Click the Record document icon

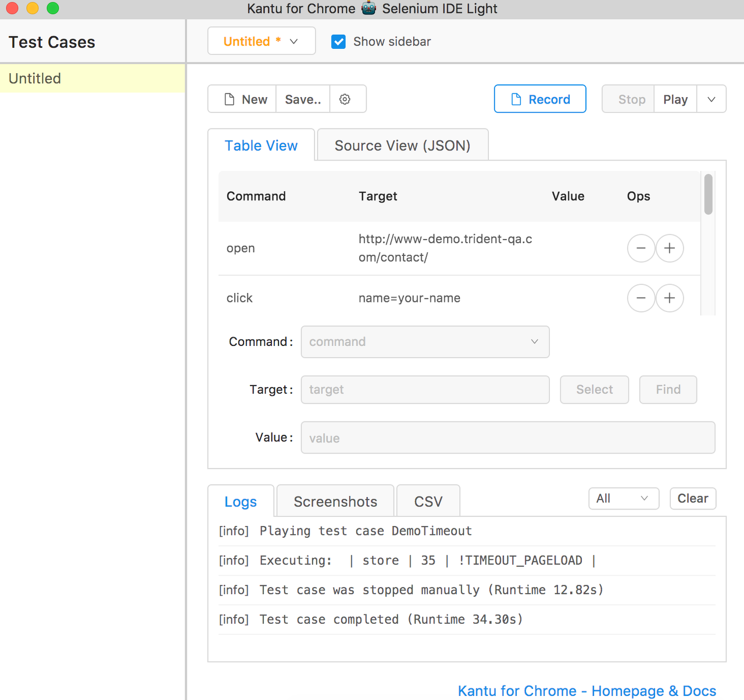pyautogui.click(x=516, y=99)
